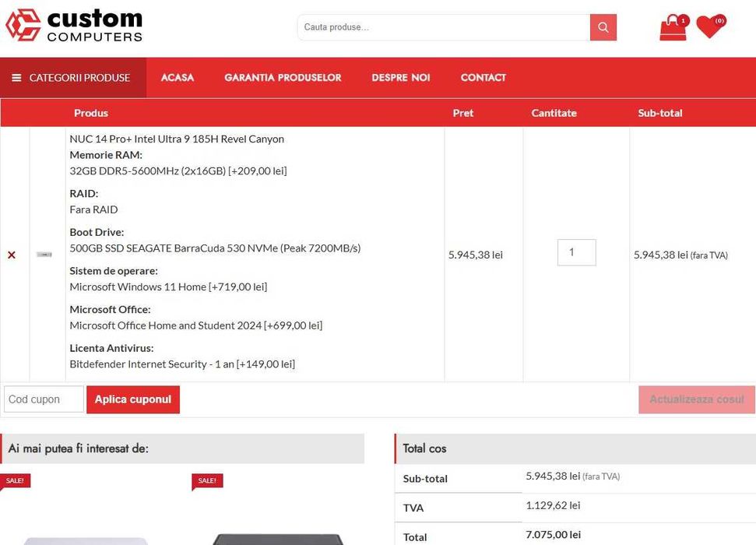
Task: Click the Fara RAID text
Action: [x=93, y=209]
